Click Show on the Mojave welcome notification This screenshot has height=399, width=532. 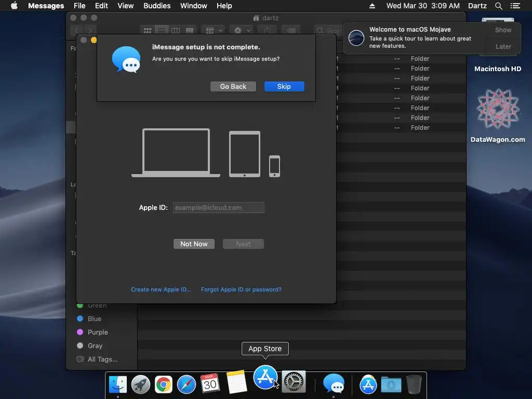click(503, 30)
